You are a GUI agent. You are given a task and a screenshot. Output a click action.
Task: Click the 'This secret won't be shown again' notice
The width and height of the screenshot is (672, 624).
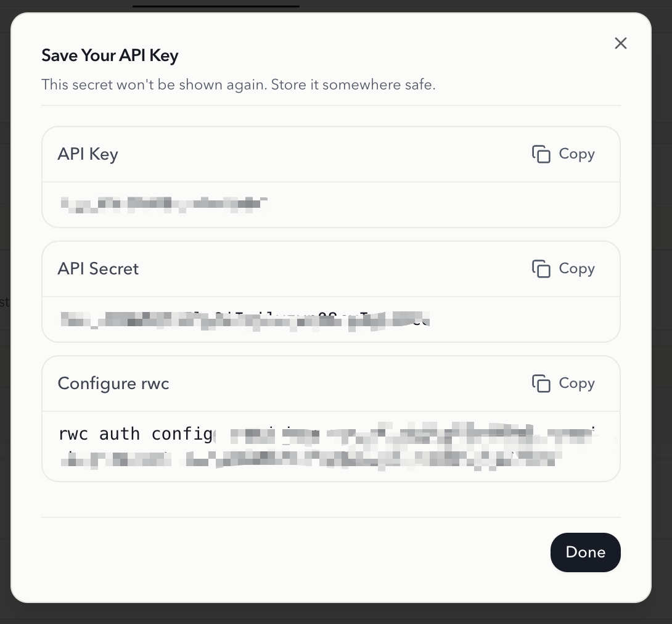click(239, 84)
